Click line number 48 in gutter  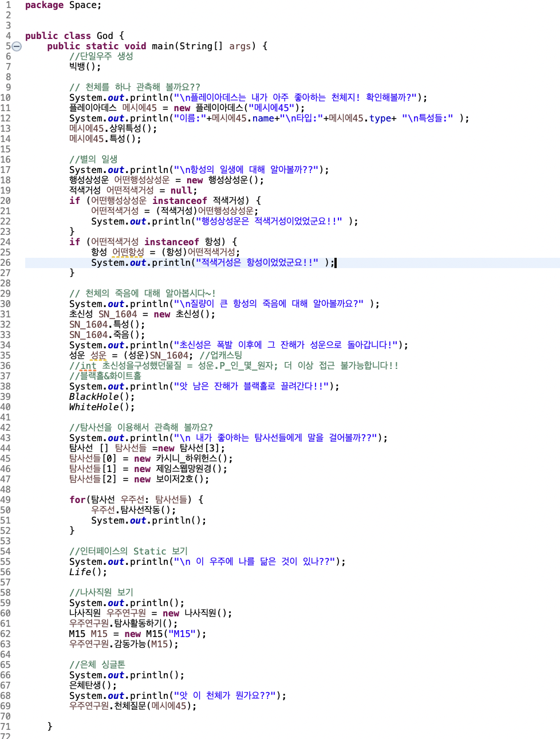pyautogui.click(x=6, y=490)
